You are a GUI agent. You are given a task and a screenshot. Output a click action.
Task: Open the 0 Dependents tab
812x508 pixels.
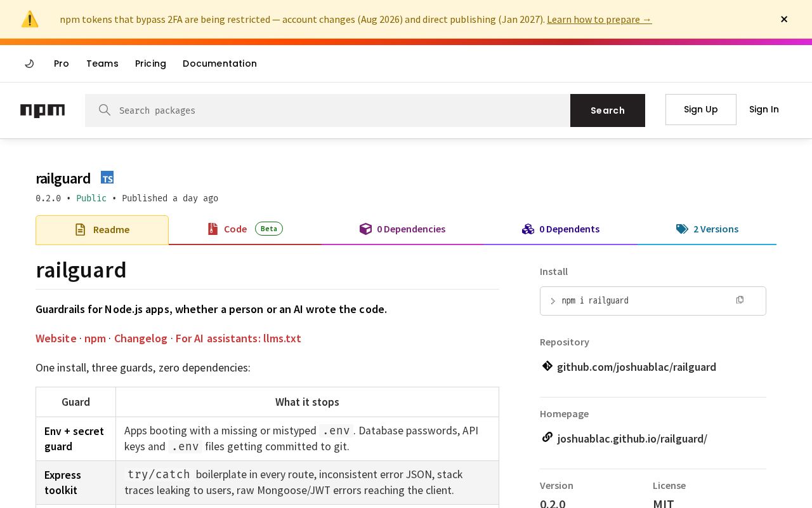pyautogui.click(x=561, y=229)
